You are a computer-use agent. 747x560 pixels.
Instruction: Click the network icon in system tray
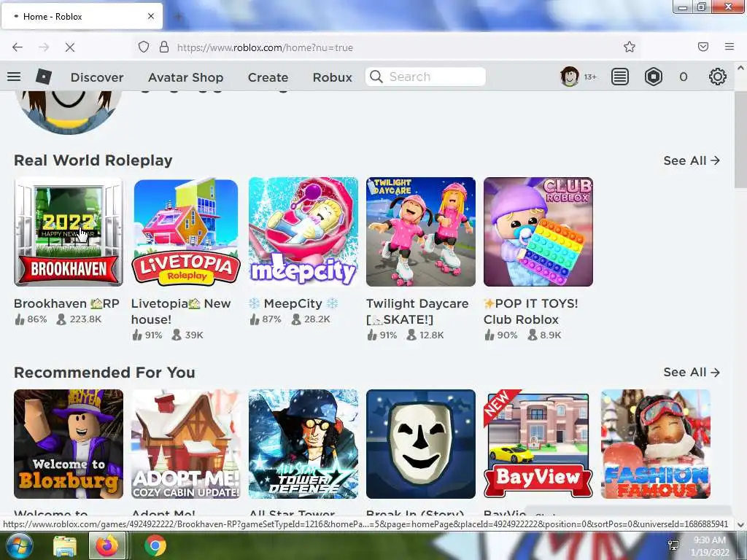click(x=673, y=545)
